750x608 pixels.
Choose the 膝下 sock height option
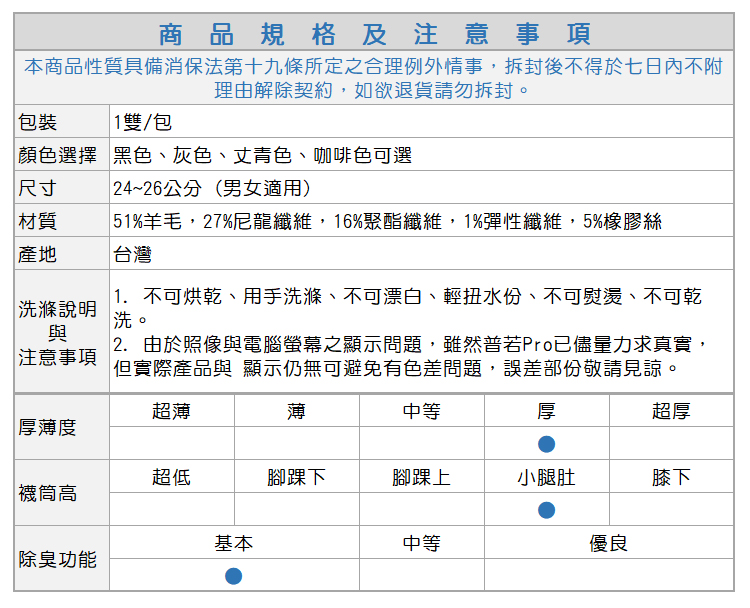[x=671, y=477]
